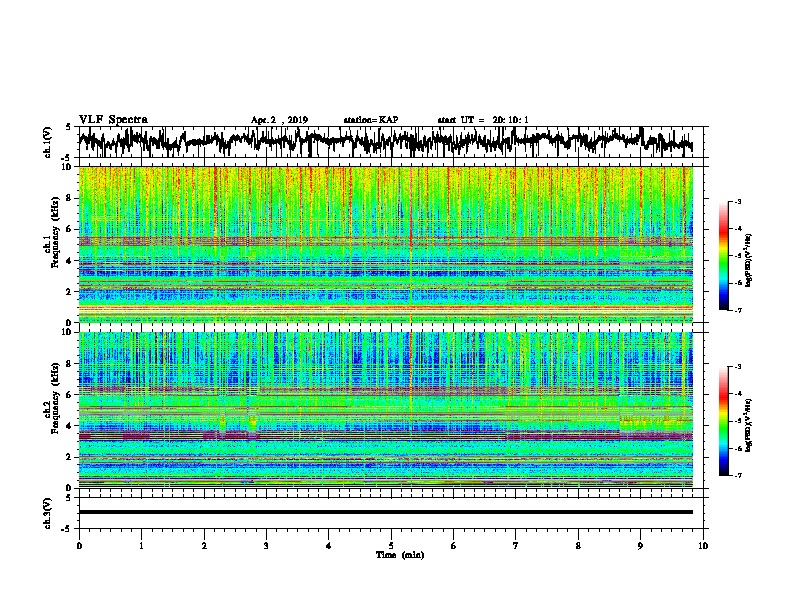The height and width of the screenshot is (612, 792).
Task: Click time axis tick label "5"
Action: pos(391,546)
